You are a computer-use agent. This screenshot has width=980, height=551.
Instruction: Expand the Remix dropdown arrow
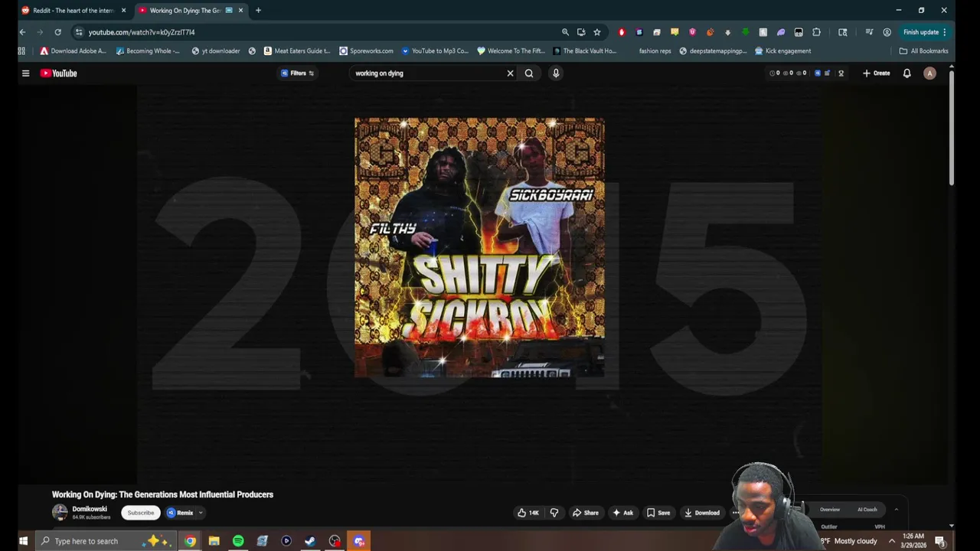click(201, 513)
